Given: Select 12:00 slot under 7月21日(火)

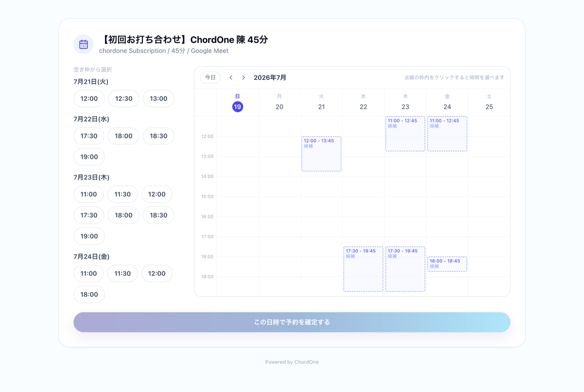Looking at the screenshot, I should 89,99.
